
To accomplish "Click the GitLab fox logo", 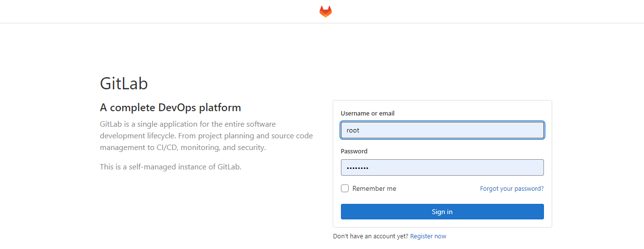I will (325, 12).
